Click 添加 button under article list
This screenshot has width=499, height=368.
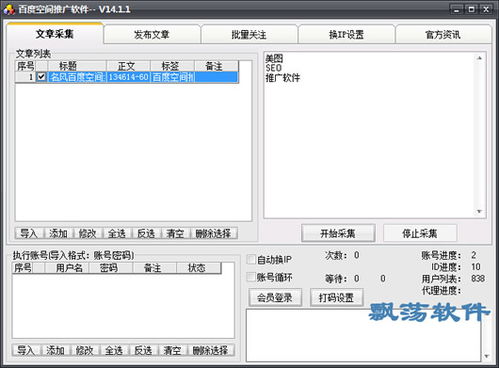59,233
